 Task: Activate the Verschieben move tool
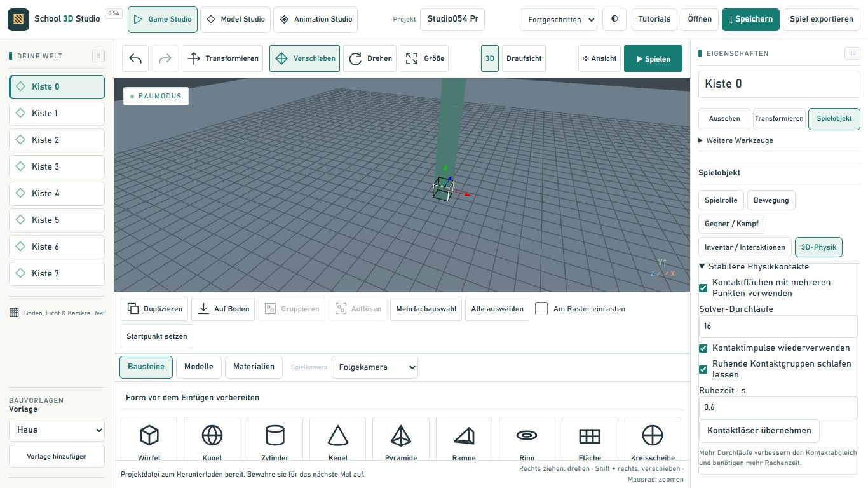point(304,58)
